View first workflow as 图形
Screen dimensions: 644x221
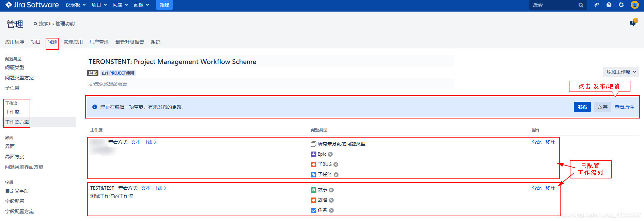click(151, 142)
